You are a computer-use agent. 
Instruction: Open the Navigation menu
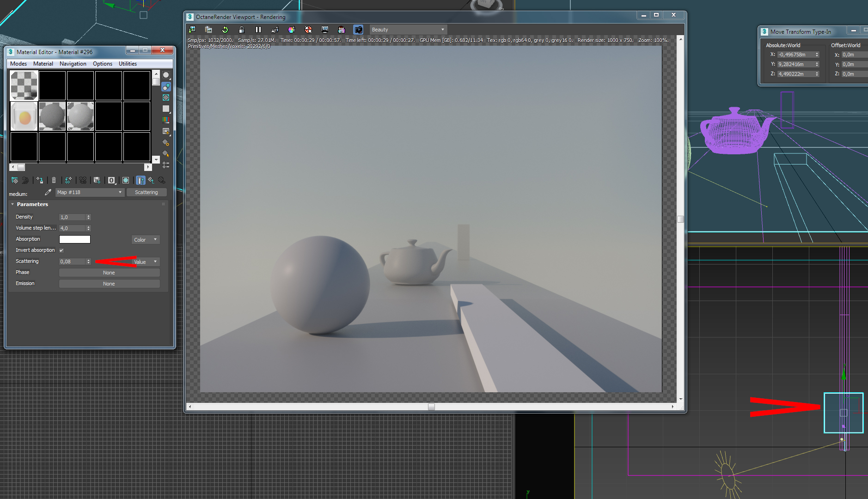(x=73, y=64)
